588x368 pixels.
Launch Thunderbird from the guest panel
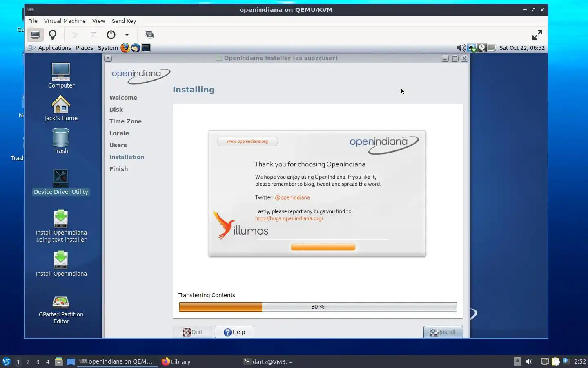tap(135, 48)
